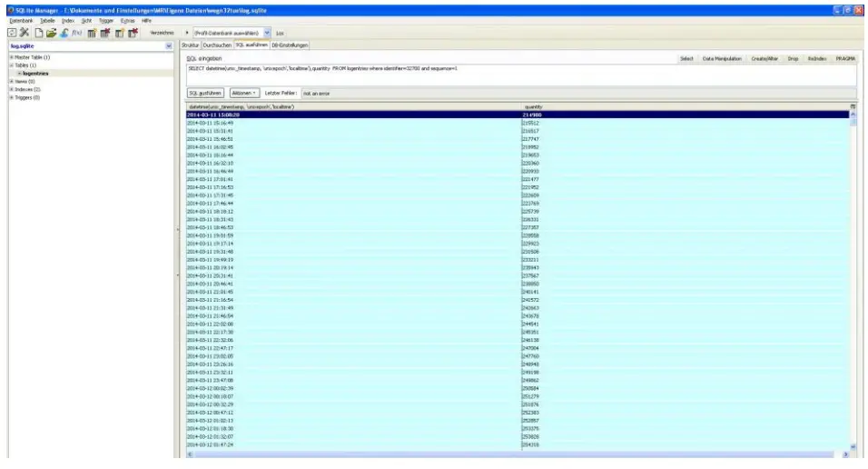
Task: Click the horizontal scrollbar right arrow
Action: tap(845, 454)
